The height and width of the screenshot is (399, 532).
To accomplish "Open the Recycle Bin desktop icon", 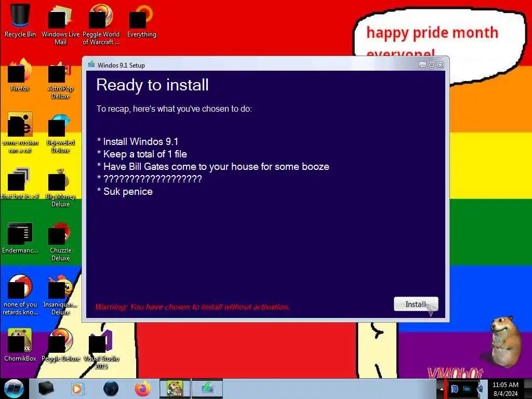I will (20, 21).
